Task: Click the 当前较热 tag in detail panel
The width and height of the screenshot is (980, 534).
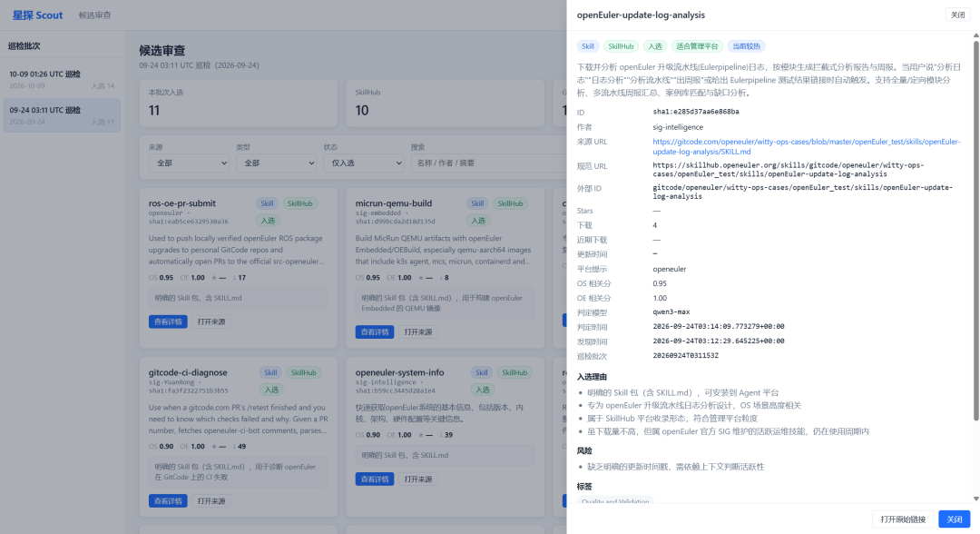Action: (746, 46)
